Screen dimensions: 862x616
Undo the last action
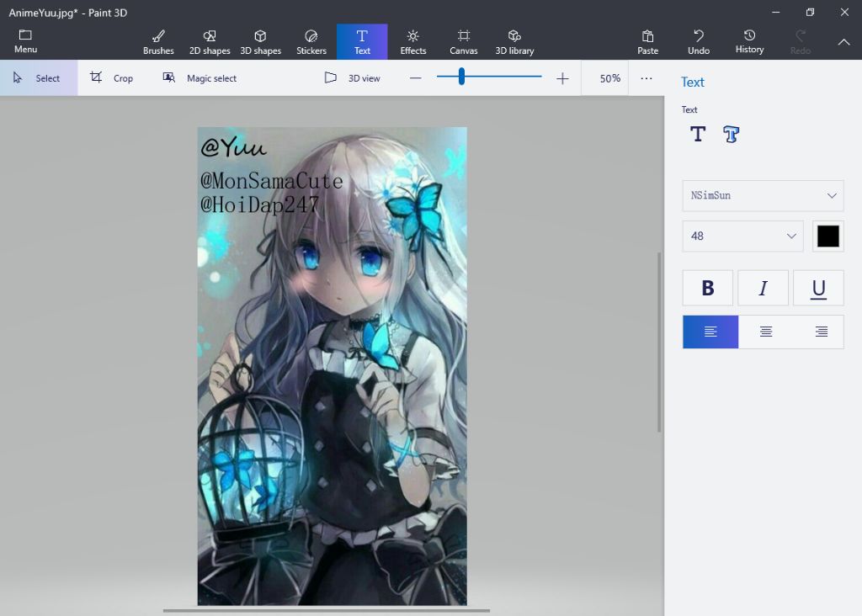tap(698, 42)
